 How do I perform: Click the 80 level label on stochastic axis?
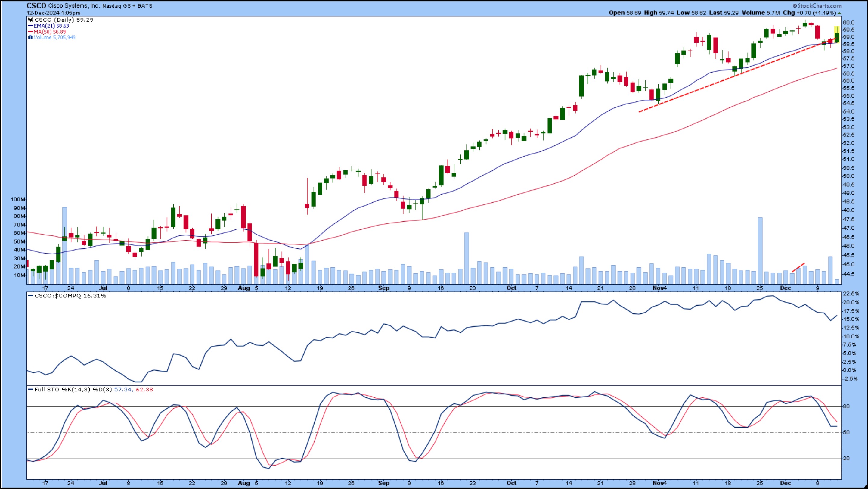(846, 406)
